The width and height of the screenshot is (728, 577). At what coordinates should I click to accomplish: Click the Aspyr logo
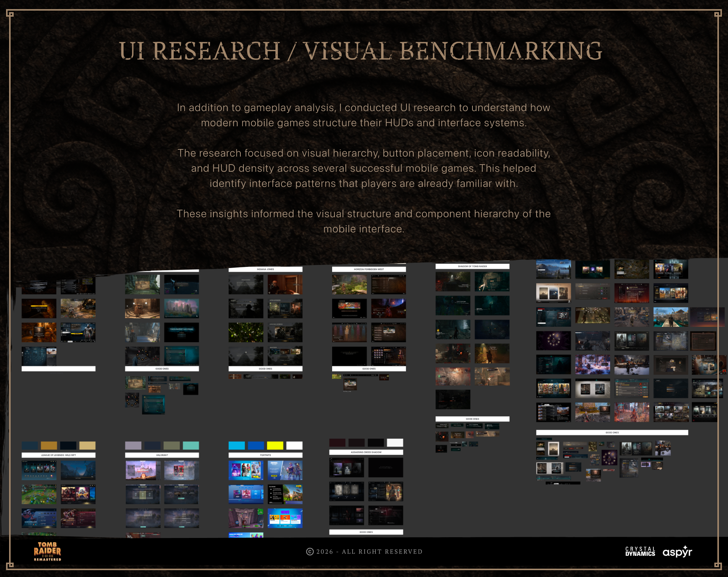[x=677, y=552]
